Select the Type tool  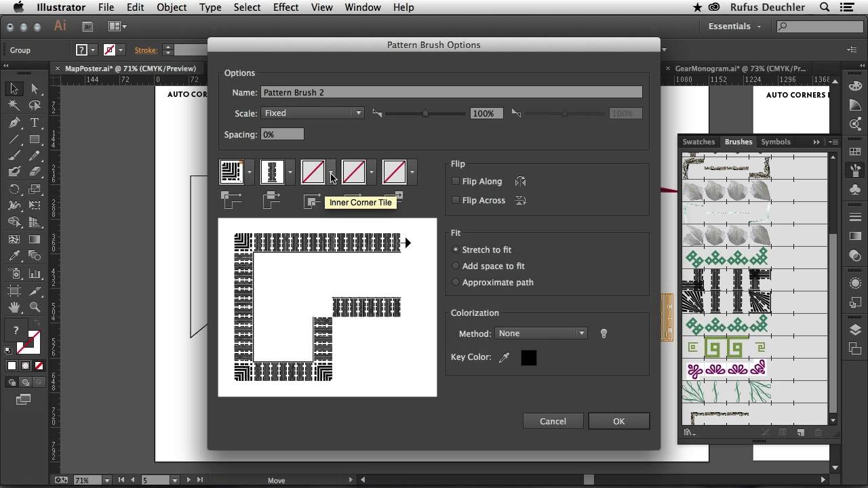[35, 123]
